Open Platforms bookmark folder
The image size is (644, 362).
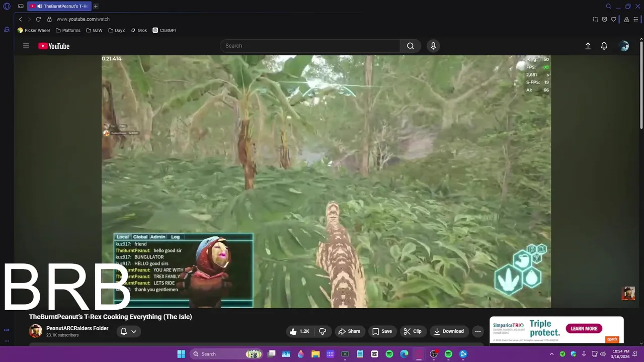[x=68, y=30]
